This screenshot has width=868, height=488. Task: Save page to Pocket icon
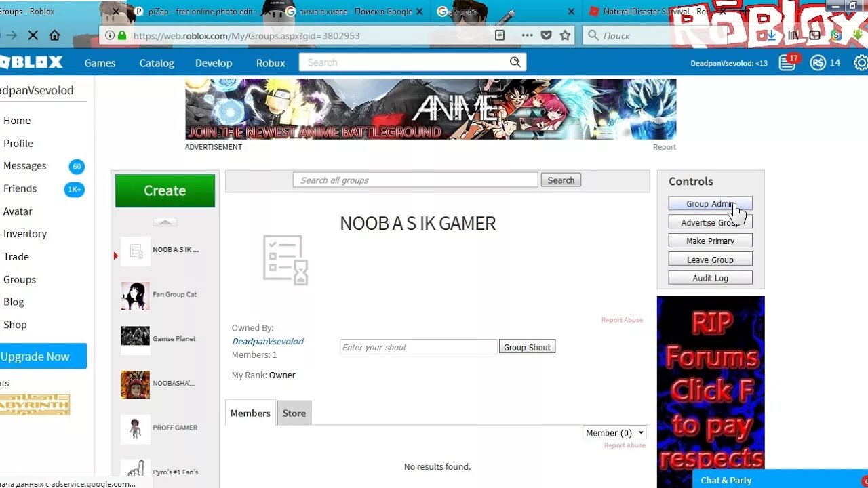pos(546,35)
